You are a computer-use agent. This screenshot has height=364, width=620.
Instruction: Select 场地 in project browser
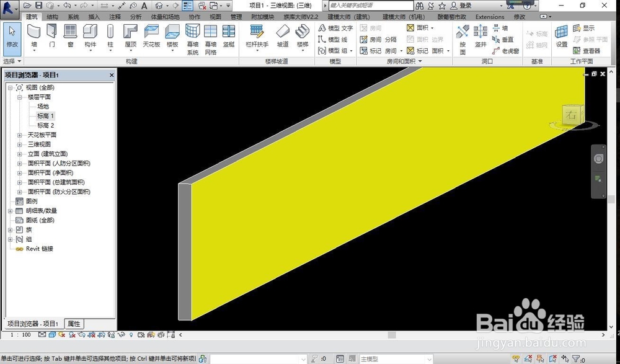pyautogui.click(x=43, y=107)
